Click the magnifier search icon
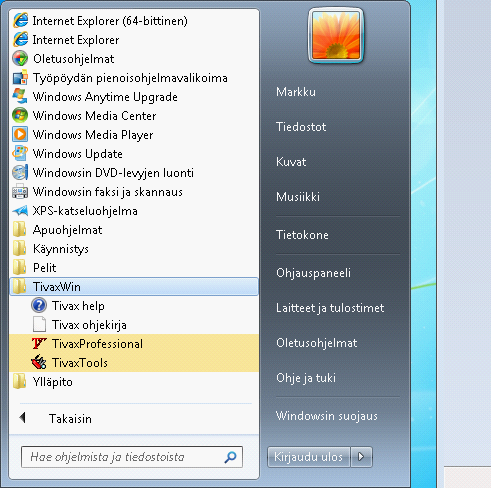 point(230,457)
